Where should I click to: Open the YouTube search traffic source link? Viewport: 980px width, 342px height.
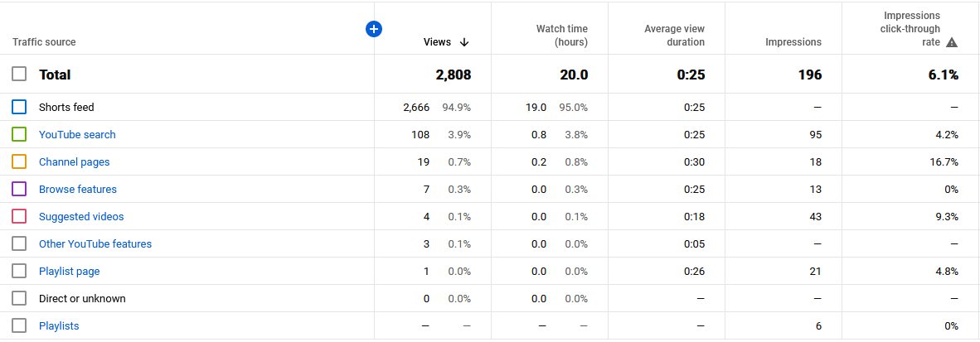[x=77, y=135]
